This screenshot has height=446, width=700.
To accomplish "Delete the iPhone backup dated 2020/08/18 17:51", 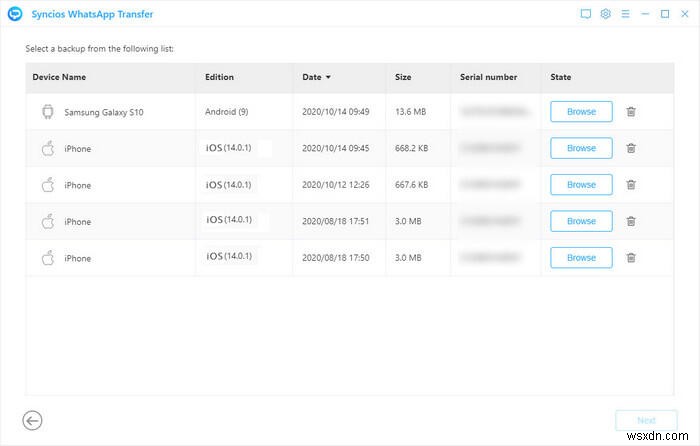I will 631,221.
